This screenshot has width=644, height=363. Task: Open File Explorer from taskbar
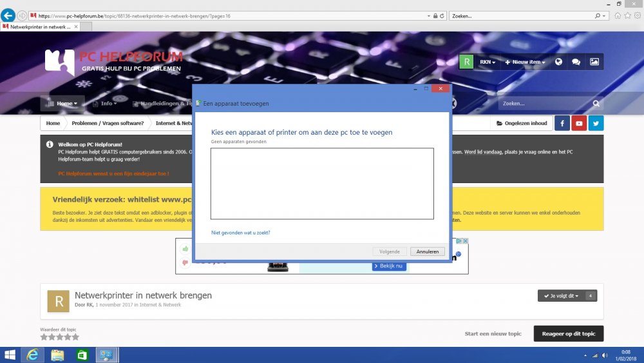[x=57, y=355]
